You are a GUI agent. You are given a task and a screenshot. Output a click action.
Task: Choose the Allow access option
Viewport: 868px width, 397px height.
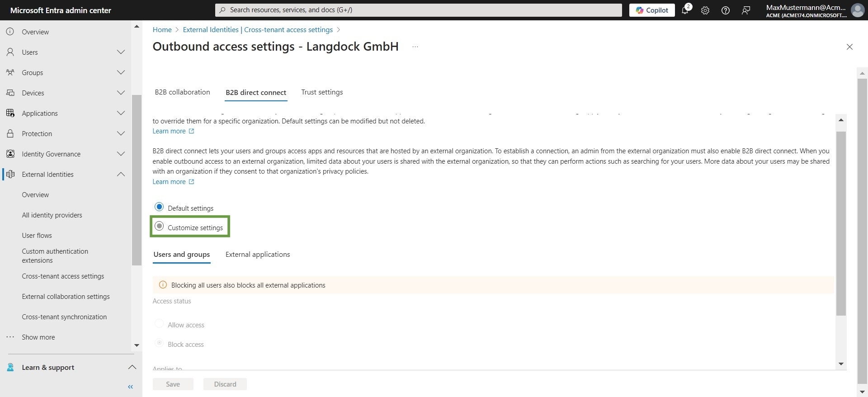159,324
